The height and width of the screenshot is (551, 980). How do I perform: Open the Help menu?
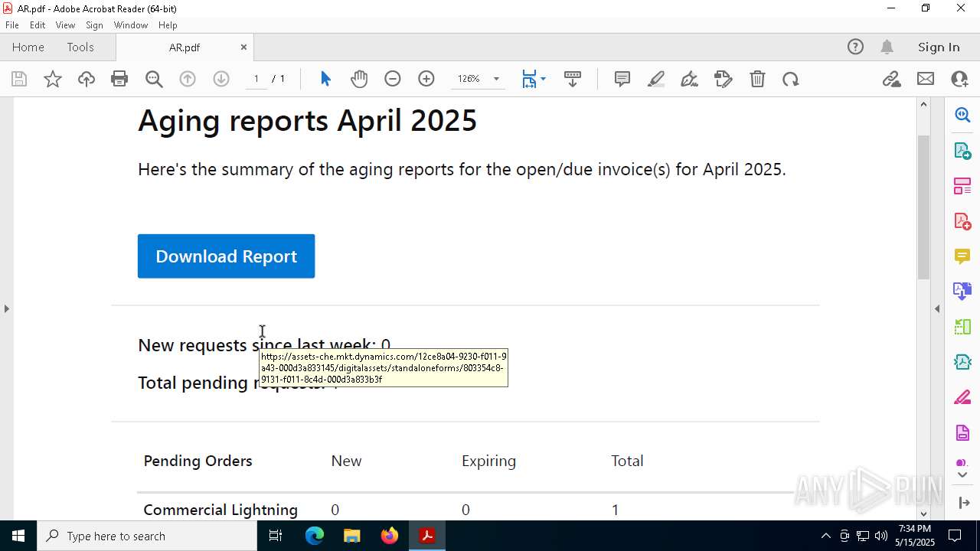pos(168,25)
